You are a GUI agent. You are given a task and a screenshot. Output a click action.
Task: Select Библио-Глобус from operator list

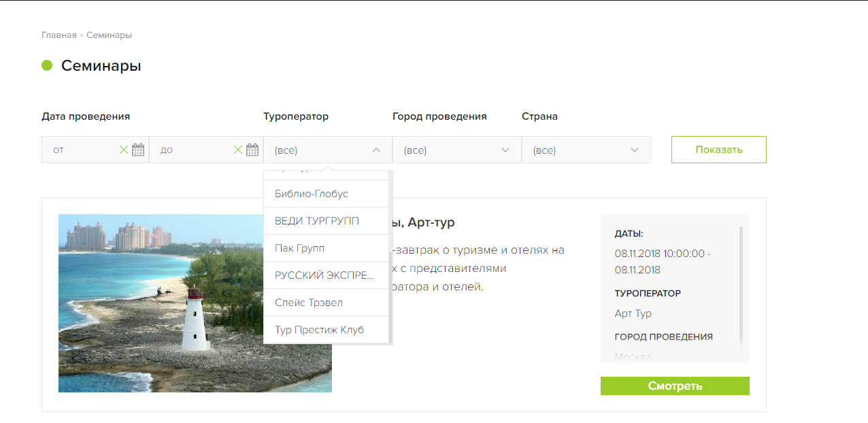point(326,194)
